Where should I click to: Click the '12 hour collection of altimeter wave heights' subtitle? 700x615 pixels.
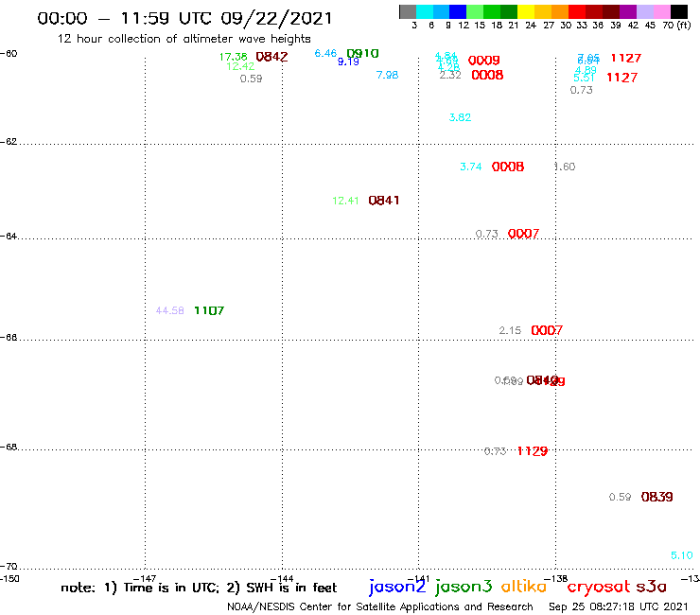point(184,39)
